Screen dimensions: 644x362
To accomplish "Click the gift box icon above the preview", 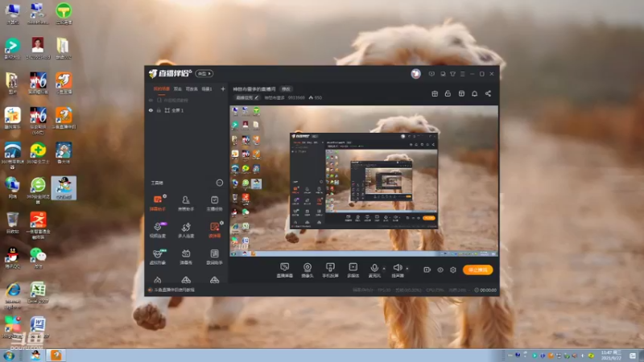I will click(435, 93).
